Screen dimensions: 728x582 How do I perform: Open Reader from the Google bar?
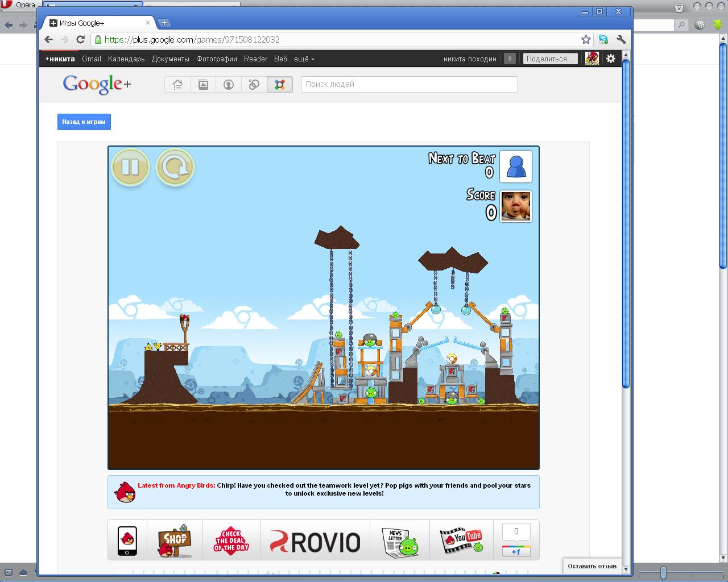point(256,59)
